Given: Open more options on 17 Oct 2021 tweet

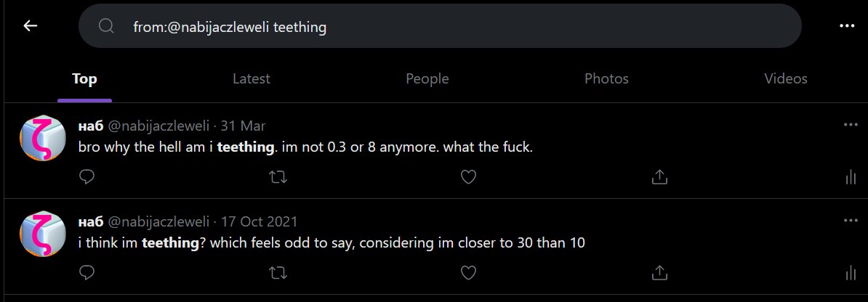Looking at the screenshot, I should [x=851, y=221].
